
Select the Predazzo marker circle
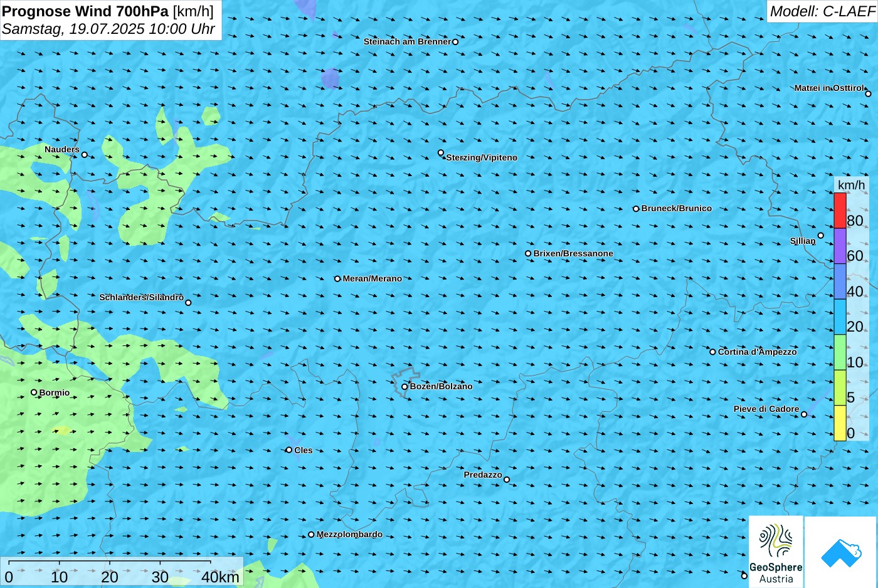(507, 480)
